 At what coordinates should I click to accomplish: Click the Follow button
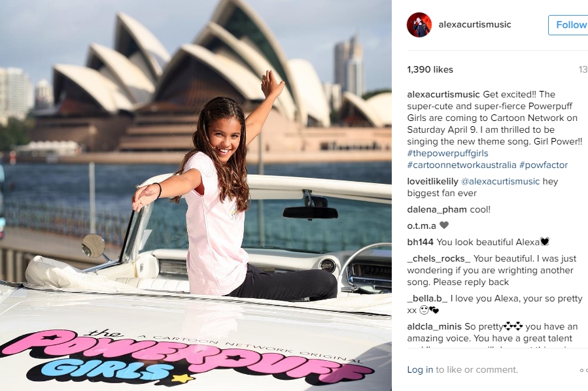(569, 25)
